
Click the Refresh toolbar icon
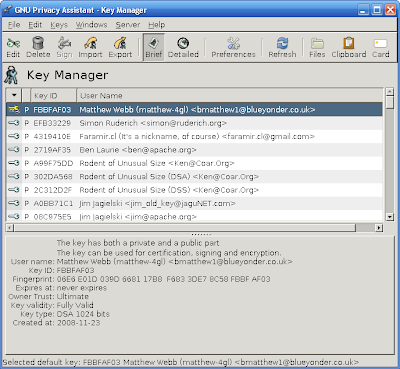282,47
